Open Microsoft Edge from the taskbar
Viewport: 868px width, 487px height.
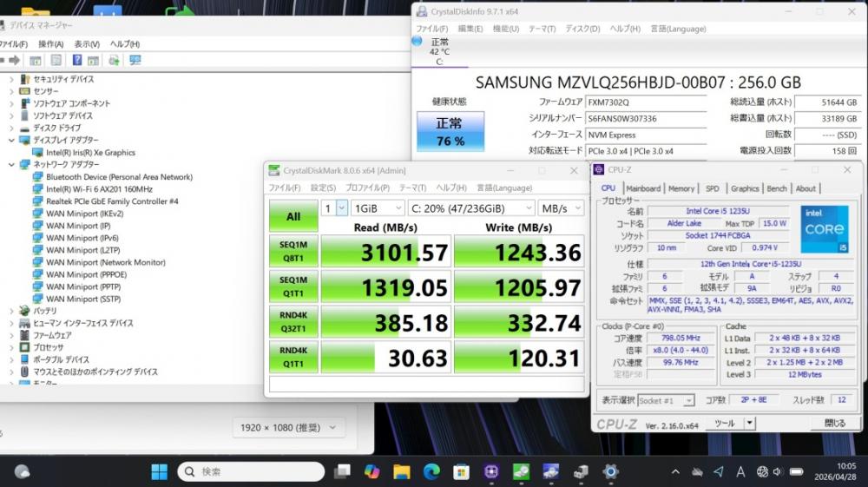click(x=431, y=471)
